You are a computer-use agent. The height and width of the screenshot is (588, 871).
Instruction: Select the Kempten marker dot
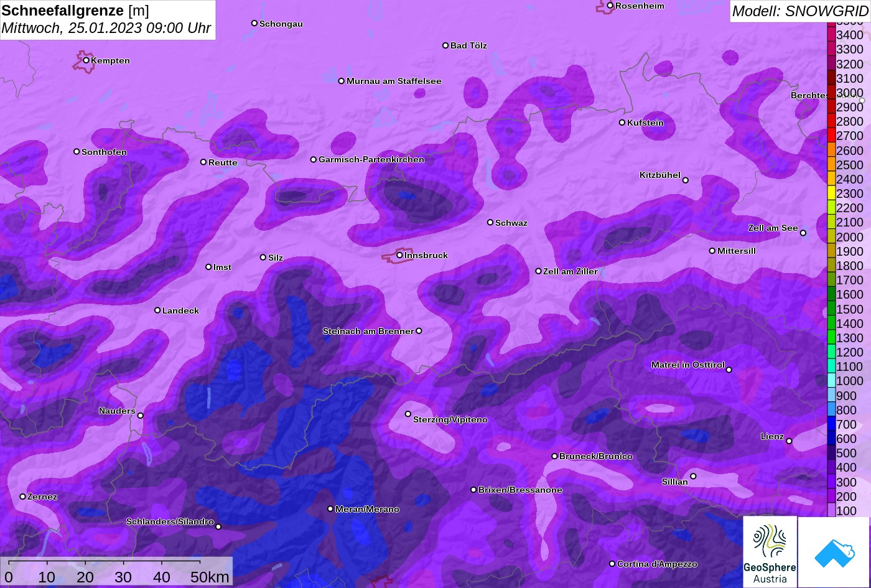click(86, 60)
